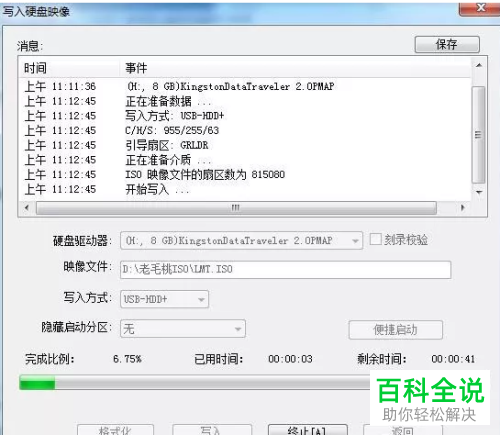
Task: Select the 引导扇区: GRLDR log row
Action: pos(245,145)
